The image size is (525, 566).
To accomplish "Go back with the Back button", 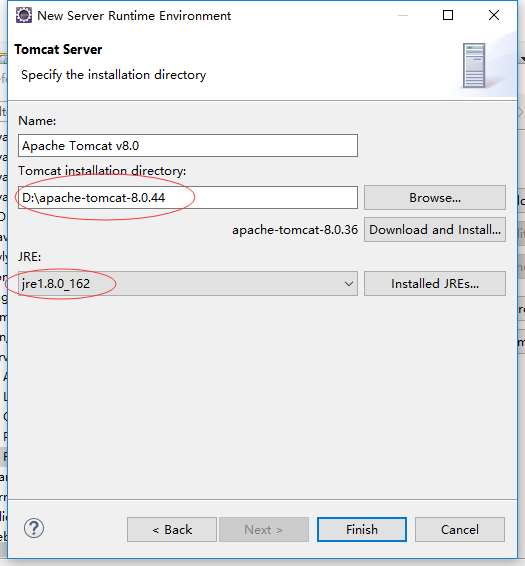I will click(x=172, y=529).
